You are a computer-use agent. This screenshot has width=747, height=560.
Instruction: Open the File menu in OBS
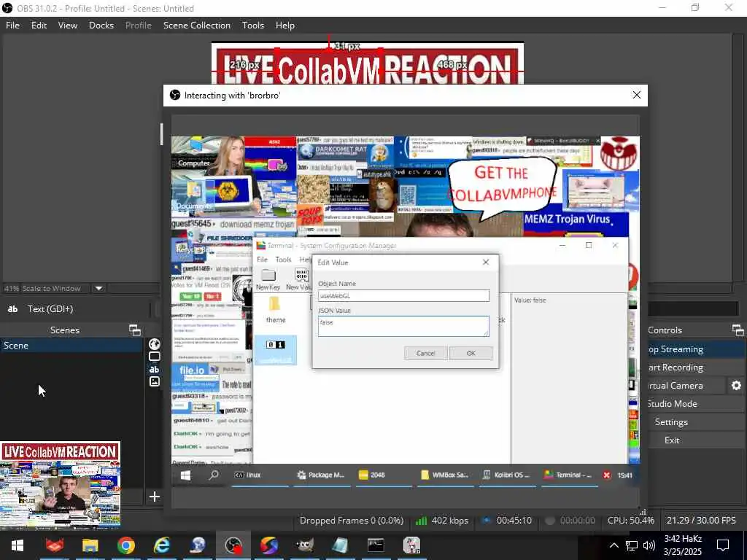(x=13, y=26)
